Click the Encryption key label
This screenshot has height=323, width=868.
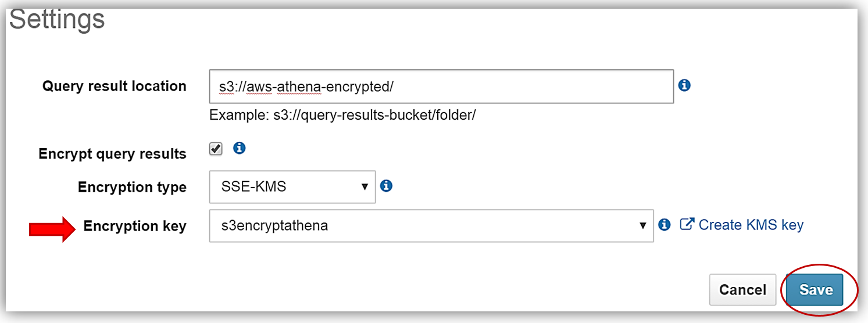[x=135, y=226]
